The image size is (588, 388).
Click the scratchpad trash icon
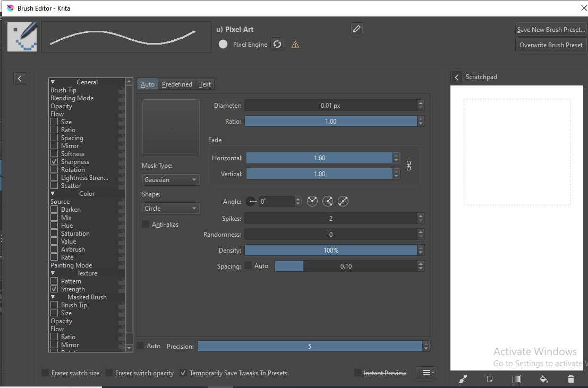point(570,379)
